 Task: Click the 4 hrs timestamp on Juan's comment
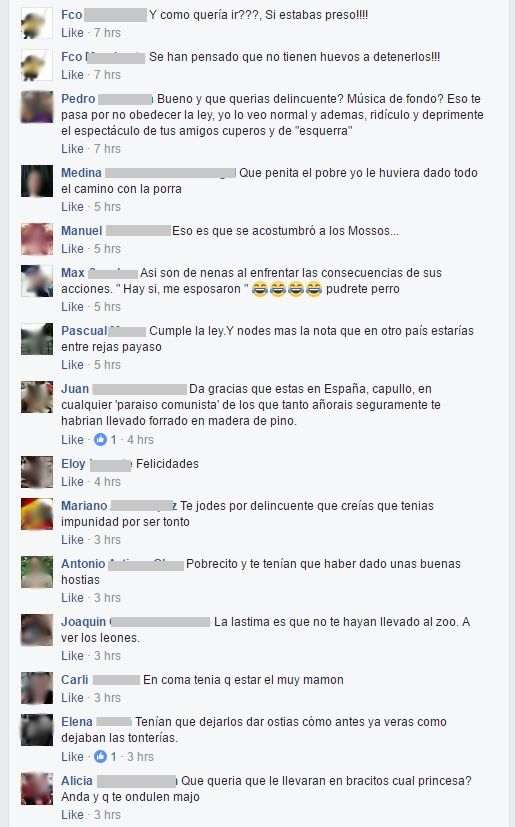(x=140, y=439)
